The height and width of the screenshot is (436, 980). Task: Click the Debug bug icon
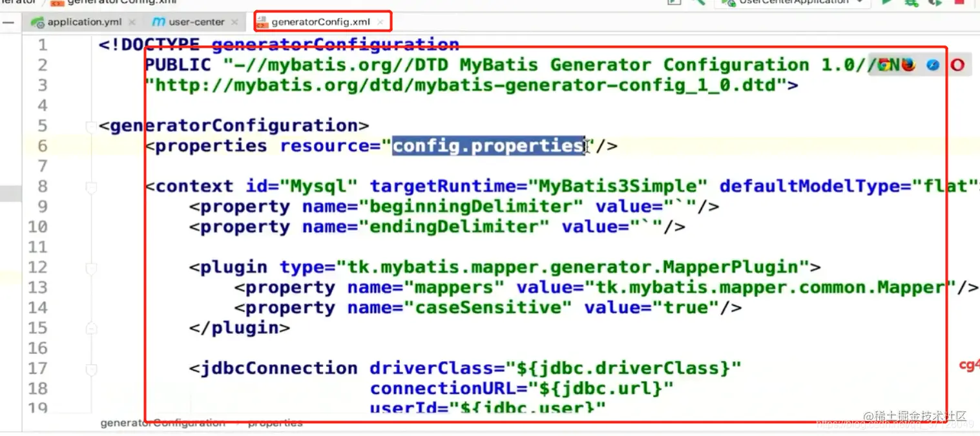tap(911, 3)
